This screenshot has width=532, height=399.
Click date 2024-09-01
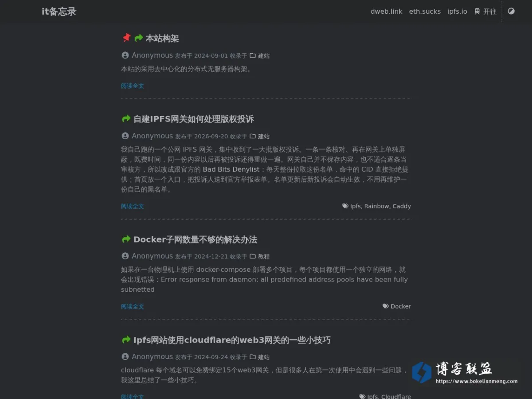coord(211,56)
